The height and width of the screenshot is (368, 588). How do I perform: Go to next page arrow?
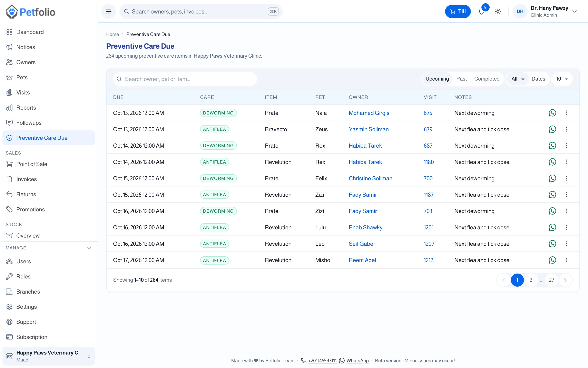click(565, 280)
